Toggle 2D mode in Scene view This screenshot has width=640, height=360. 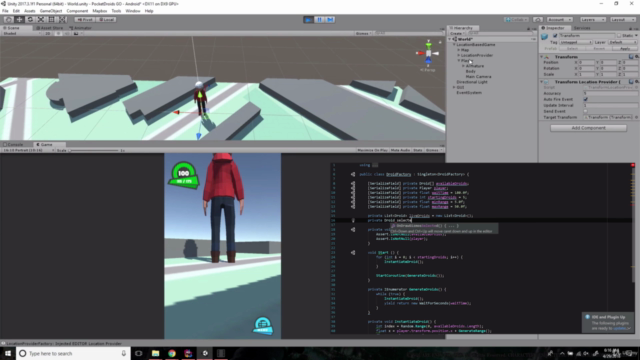[48, 33]
